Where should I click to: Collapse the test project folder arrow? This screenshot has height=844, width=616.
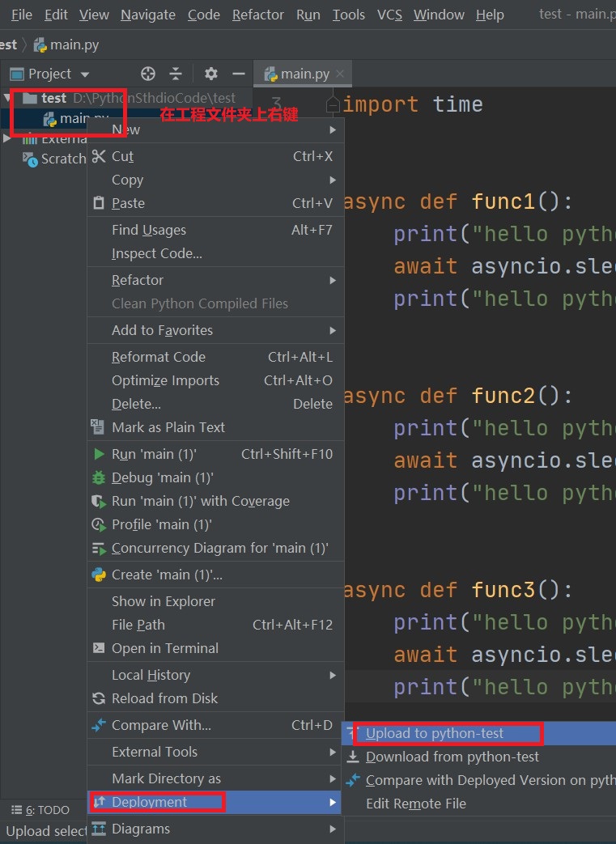(7, 97)
